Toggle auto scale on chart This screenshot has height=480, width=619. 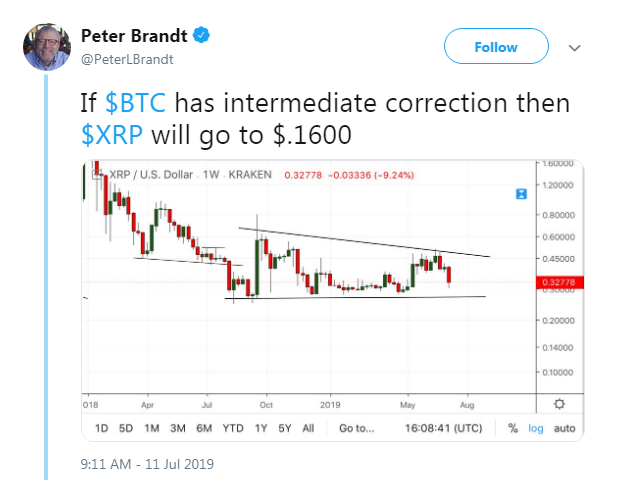point(564,428)
